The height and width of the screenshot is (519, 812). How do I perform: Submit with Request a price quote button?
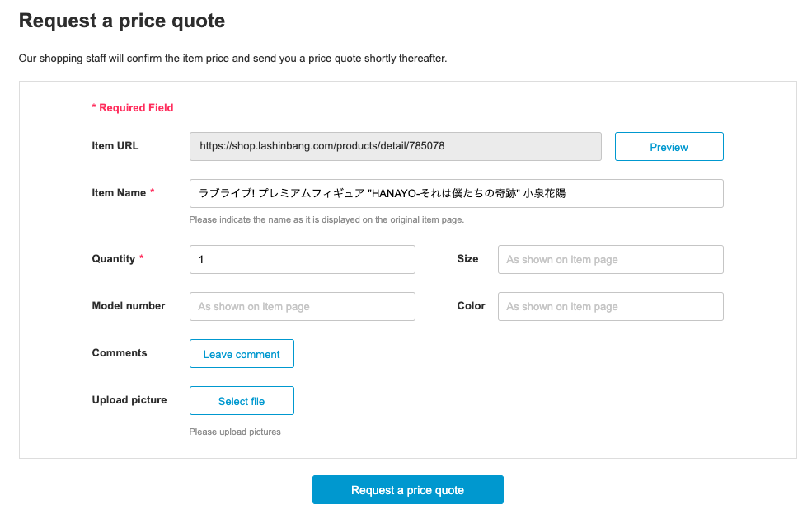pos(407,490)
